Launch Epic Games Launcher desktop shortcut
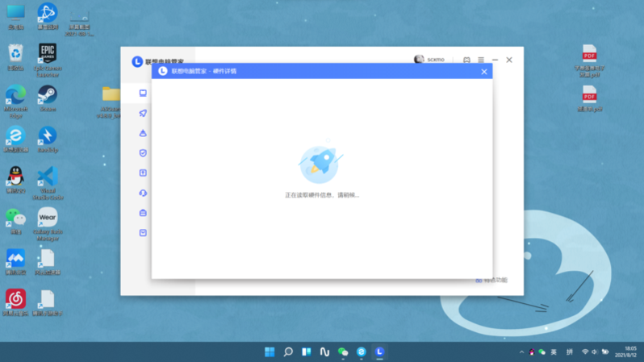Viewport: 644px width, 362px height. [x=47, y=56]
